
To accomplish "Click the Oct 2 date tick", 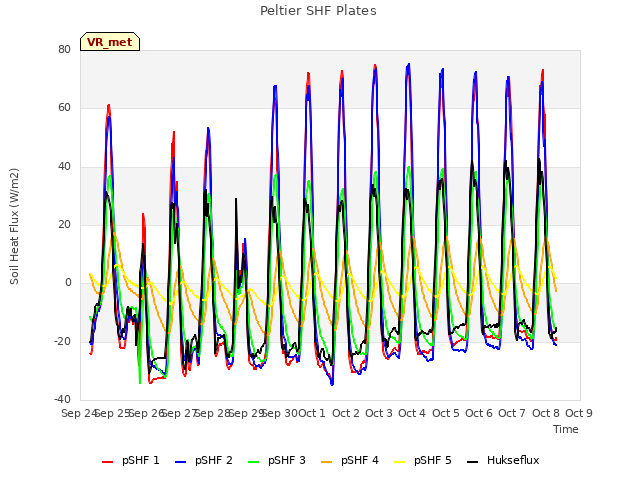I will (x=346, y=413).
